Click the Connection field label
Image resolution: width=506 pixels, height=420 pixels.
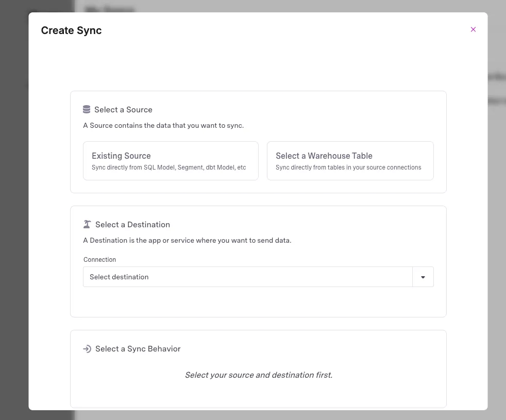100,260
